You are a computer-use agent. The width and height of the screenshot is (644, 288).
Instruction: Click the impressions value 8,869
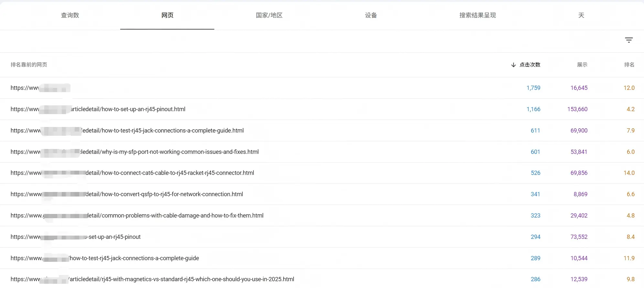point(581,194)
